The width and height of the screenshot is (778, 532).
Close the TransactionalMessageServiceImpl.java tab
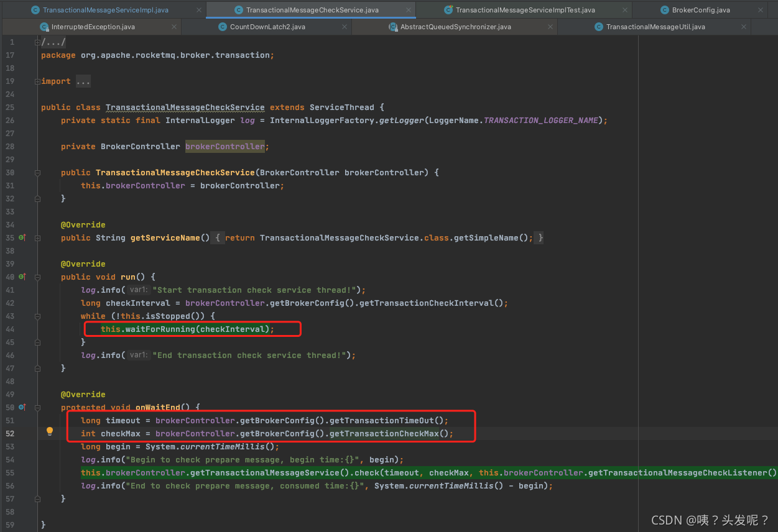pos(199,10)
